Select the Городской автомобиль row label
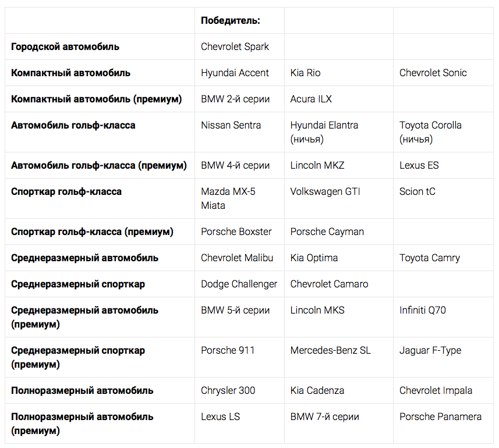Viewport: 499px width, 448px height. tap(65, 47)
